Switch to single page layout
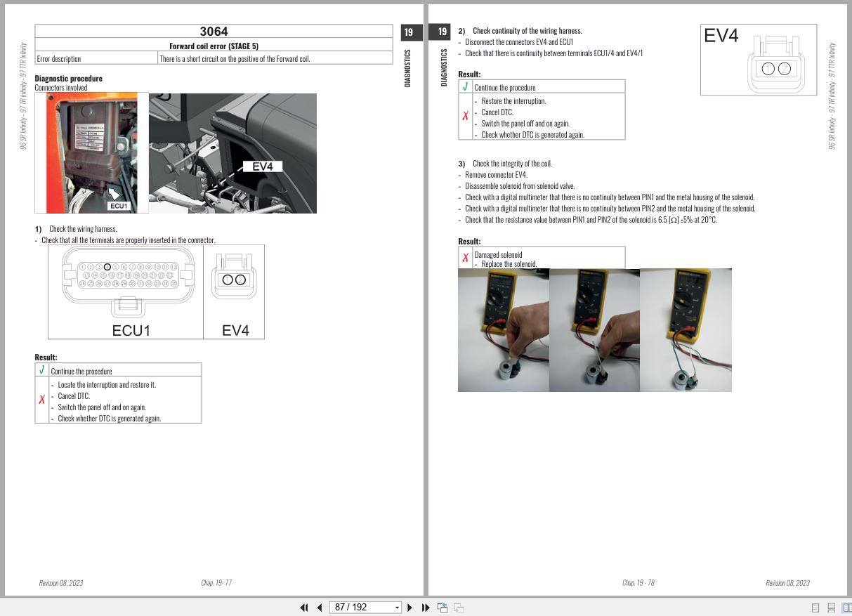 (x=815, y=608)
